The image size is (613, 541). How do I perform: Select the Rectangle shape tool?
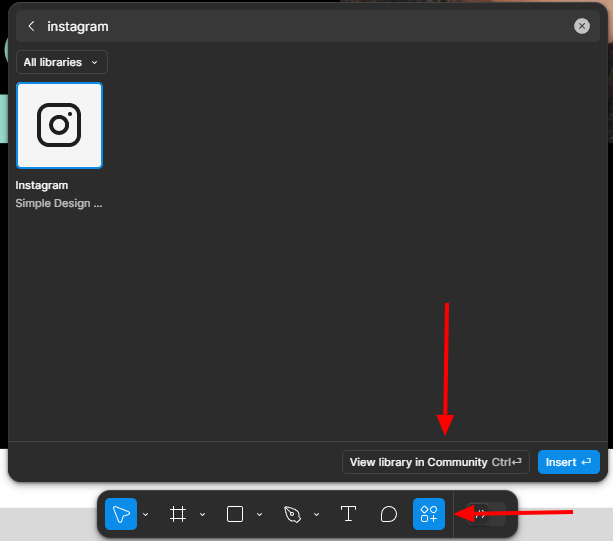[235, 514]
